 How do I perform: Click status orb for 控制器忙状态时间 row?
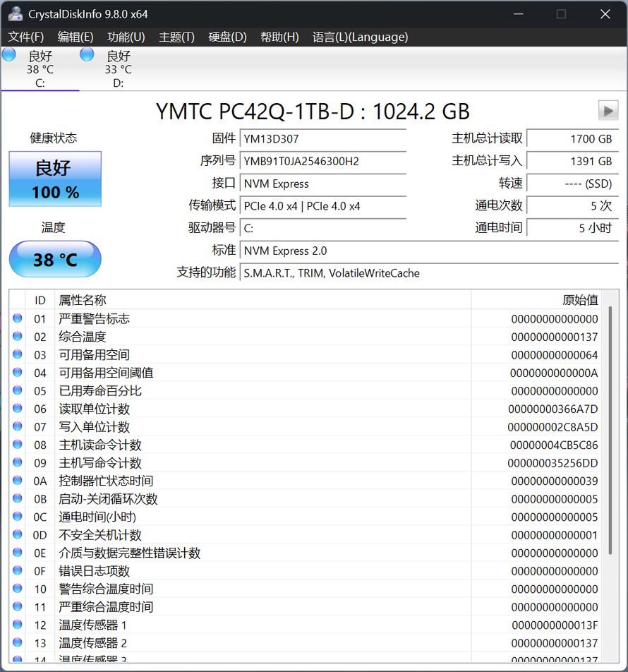click(x=17, y=481)
